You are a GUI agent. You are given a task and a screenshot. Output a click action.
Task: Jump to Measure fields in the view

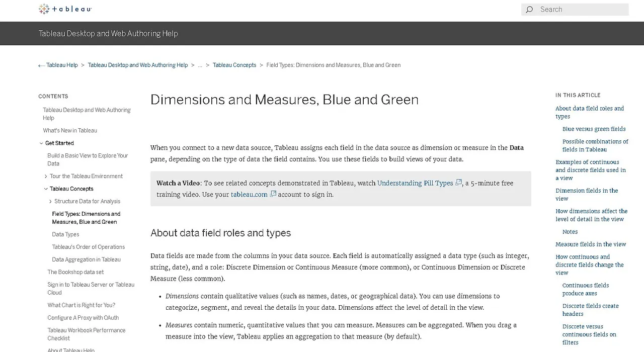(x=591, y=245)
